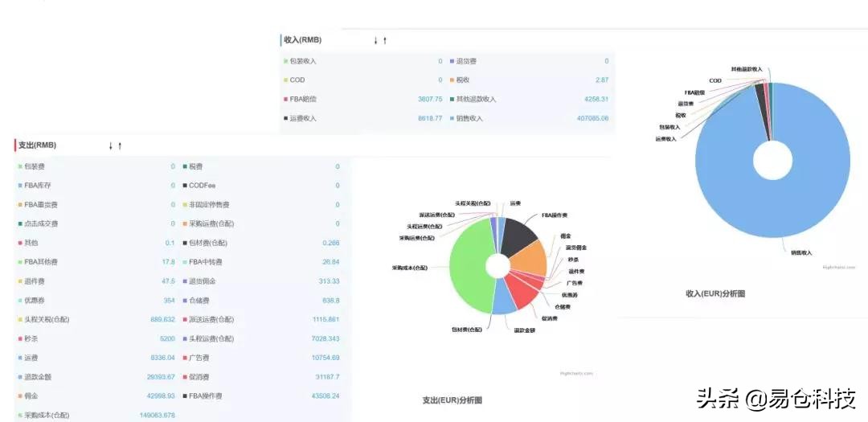Click the color square beside 佣金 in expense list

(20, 396)
